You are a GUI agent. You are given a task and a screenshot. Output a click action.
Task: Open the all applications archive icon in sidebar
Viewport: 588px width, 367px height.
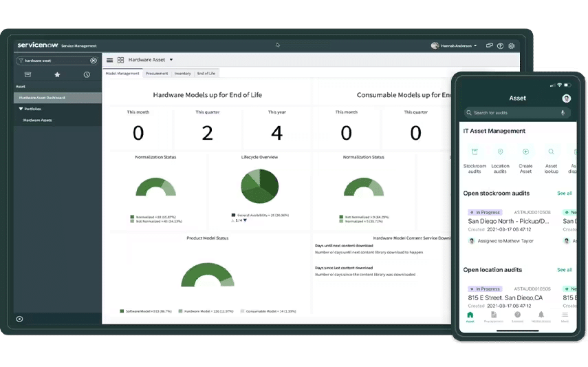[x=28, y=74]
